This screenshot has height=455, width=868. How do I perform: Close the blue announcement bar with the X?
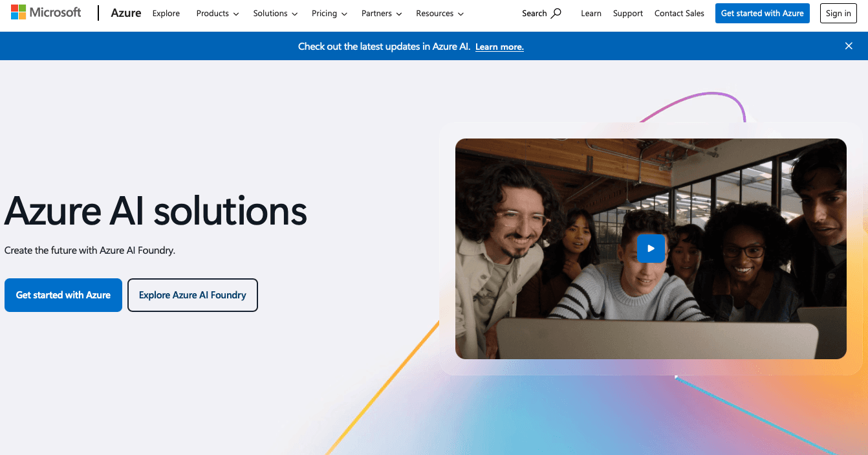coord(848,45)
